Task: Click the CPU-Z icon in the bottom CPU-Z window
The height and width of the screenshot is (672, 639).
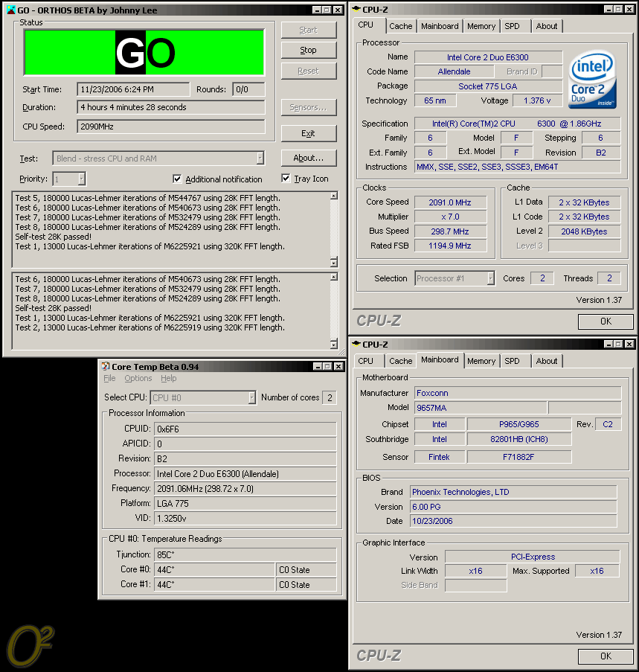Action: click(356, 344)
